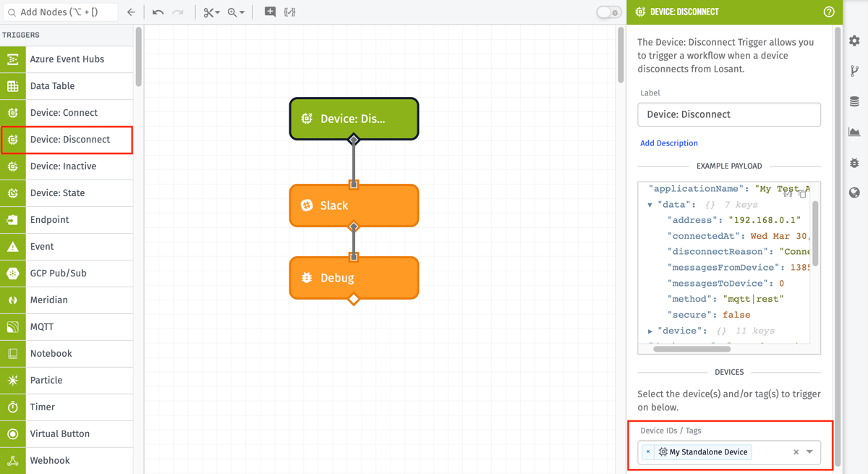Click the node palette vertical scrollbar

[138, 58]
